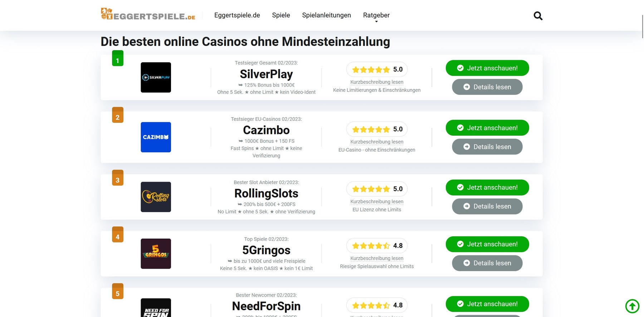Click the 5Gringos casino logo
644x317 pixels.
[156, 253]
